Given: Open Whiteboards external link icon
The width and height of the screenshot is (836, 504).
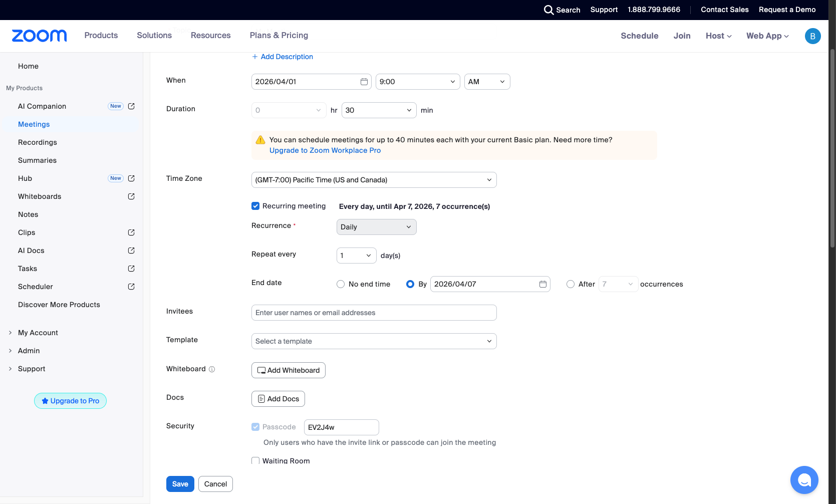Looking at the screenshot, I should click(131, 196).
